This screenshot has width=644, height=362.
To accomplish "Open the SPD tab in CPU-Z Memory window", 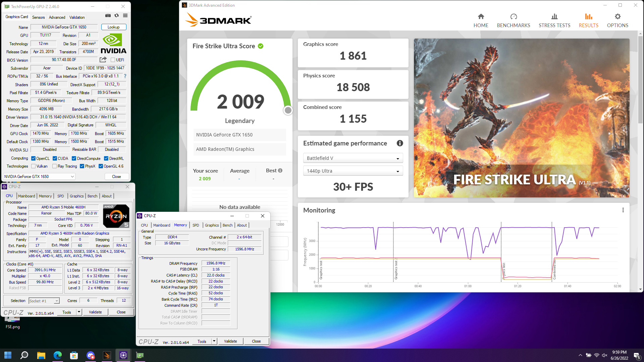I will tap(196, 225).
